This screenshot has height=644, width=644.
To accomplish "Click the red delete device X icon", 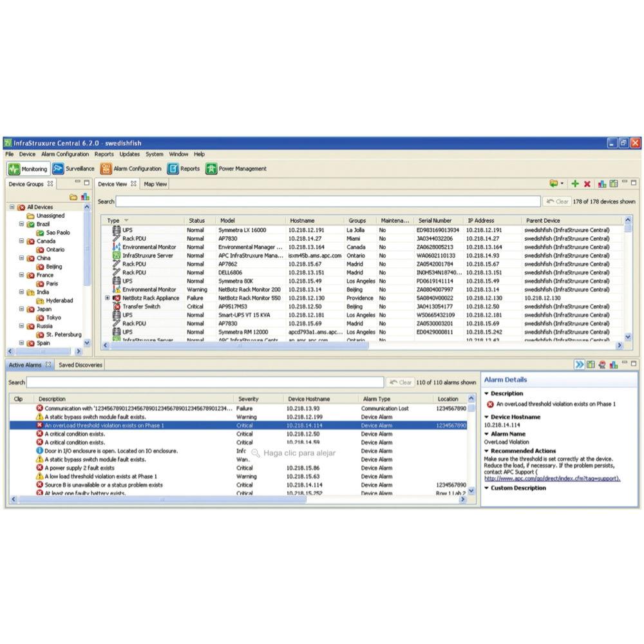I will (587, 184).
